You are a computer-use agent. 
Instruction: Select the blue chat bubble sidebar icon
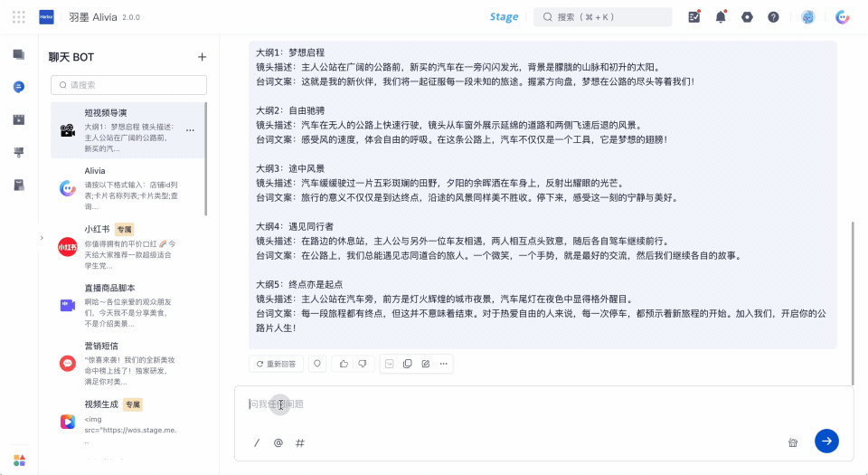coord(19,87)
